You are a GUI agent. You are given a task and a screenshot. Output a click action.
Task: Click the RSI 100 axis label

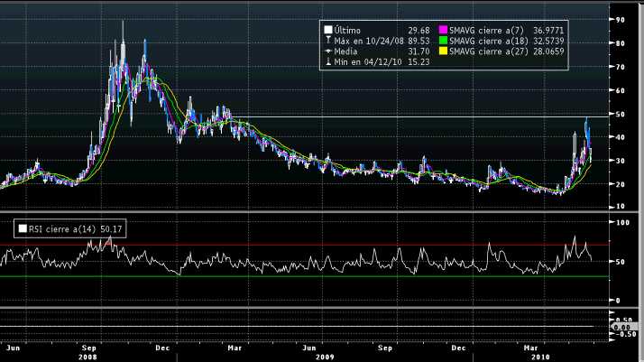coord(622,221)
